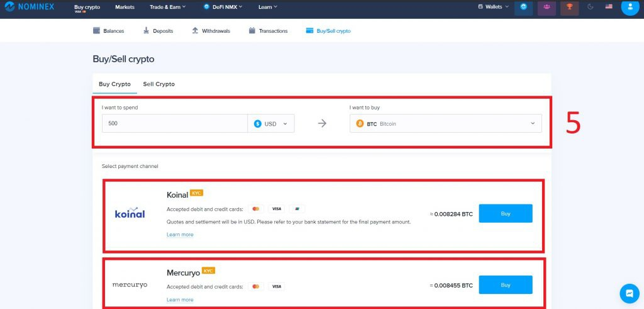644x309 pixels.
Task: Open Koinal Learn more link
Action: tap(180, 235)
